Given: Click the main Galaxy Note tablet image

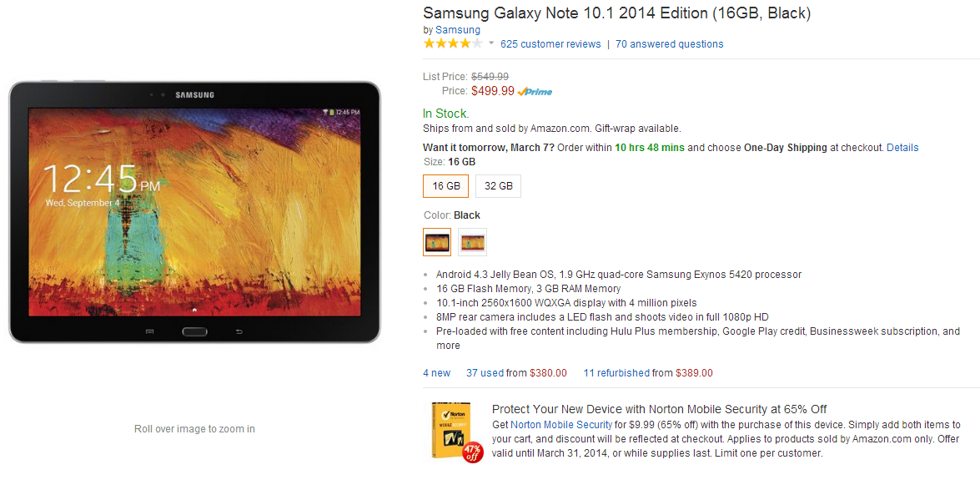Looking at the screenshot, I should click(x=194, y=211).
